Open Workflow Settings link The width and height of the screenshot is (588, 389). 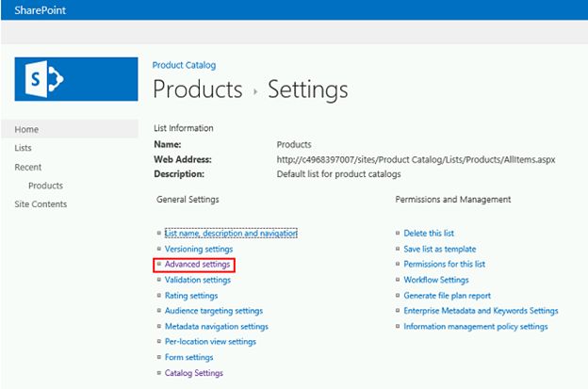click(436, 280)
